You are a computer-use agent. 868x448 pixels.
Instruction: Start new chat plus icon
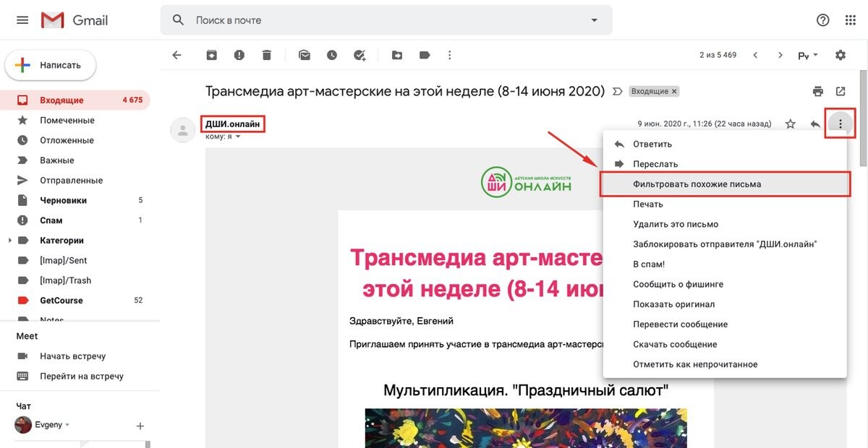[x=140, y=426]
